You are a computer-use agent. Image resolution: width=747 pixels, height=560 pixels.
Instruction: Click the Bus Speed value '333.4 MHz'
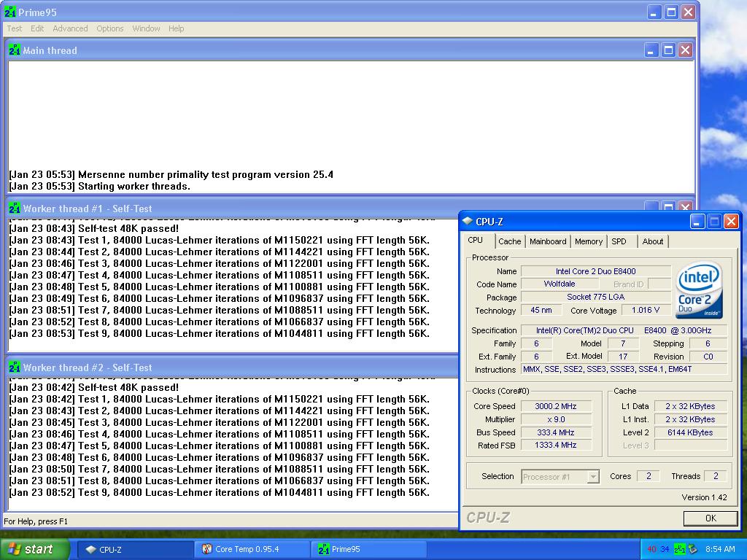click(555, 432)
